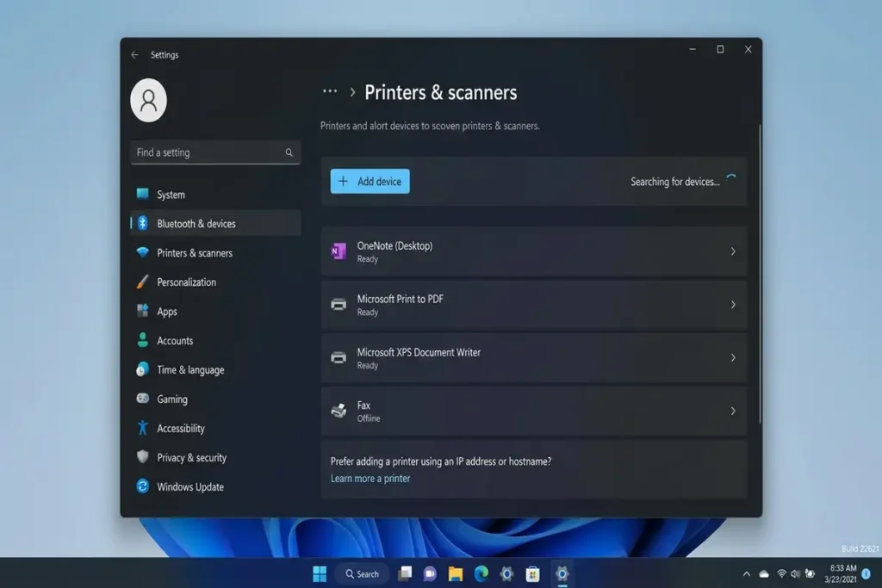The image size is (882, 588).
Task: Open the clock showing 8:33 AM
Action: pyautogui.click(x=841, y=574)
